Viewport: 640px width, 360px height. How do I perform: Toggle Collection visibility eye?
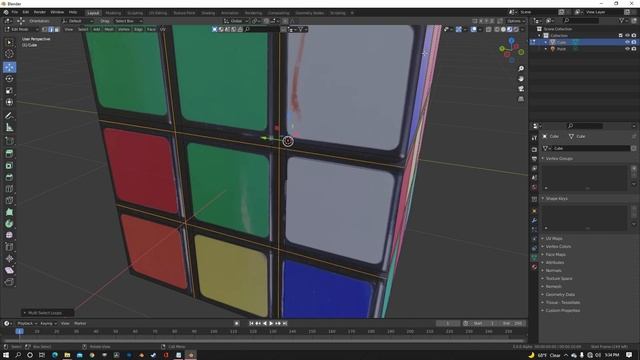[627, 36]
